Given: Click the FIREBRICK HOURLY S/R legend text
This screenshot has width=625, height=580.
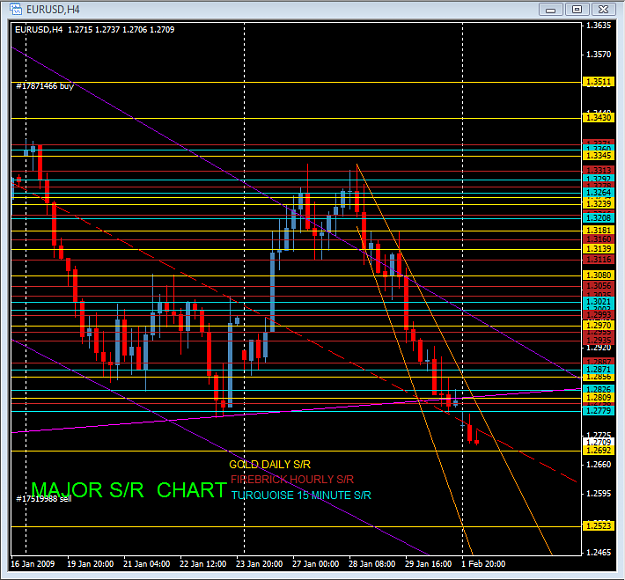Looking at the screenshot, I should tap(292, 479).
